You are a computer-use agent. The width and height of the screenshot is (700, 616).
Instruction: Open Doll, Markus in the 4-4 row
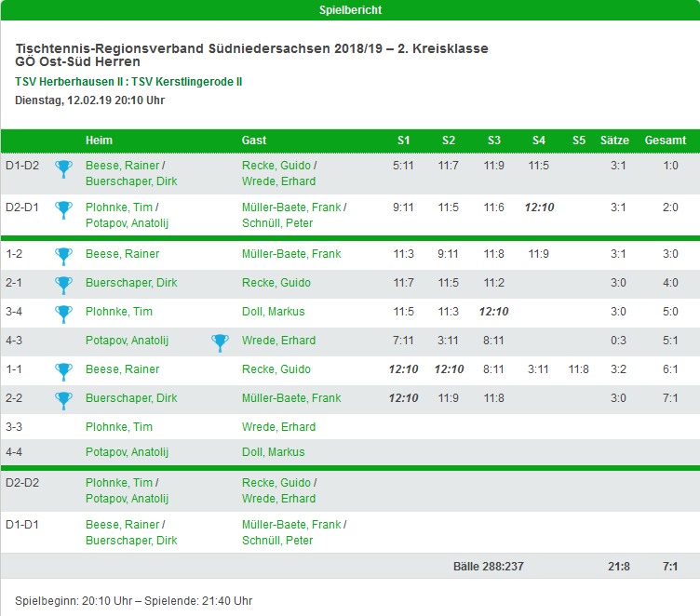pyautogui.click(x=274, y=452)
